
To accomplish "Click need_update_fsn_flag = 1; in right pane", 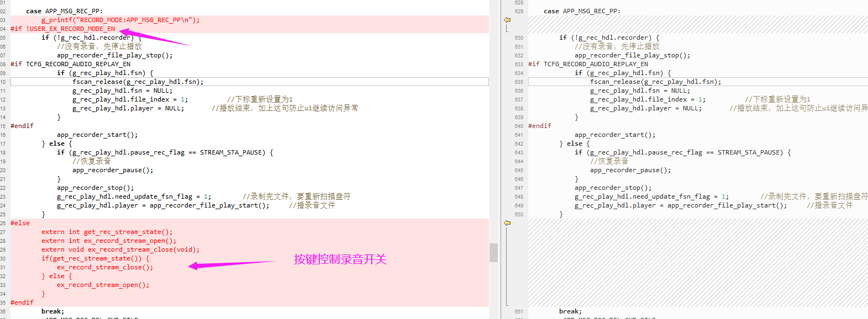I will click(652, 196).
